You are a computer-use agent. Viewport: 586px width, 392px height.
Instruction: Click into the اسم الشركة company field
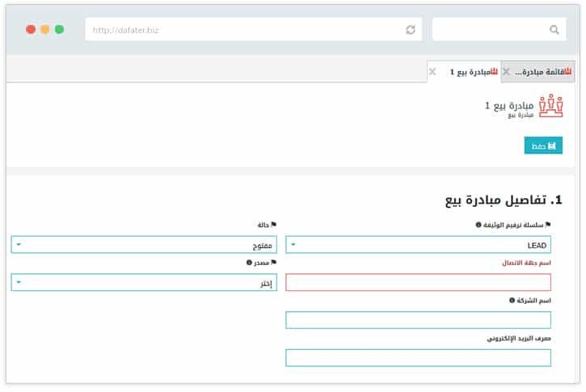[x=418, y=320]
